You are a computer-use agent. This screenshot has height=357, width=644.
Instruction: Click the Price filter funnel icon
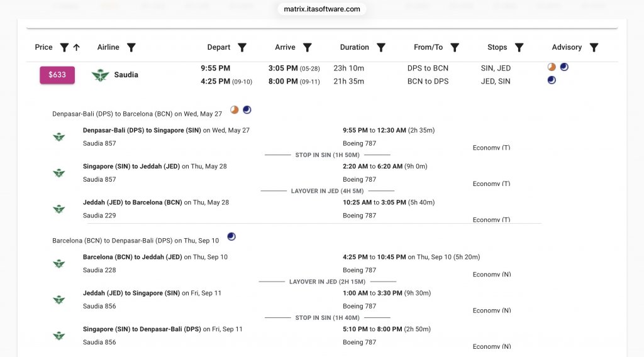click(x=64, y=47)
